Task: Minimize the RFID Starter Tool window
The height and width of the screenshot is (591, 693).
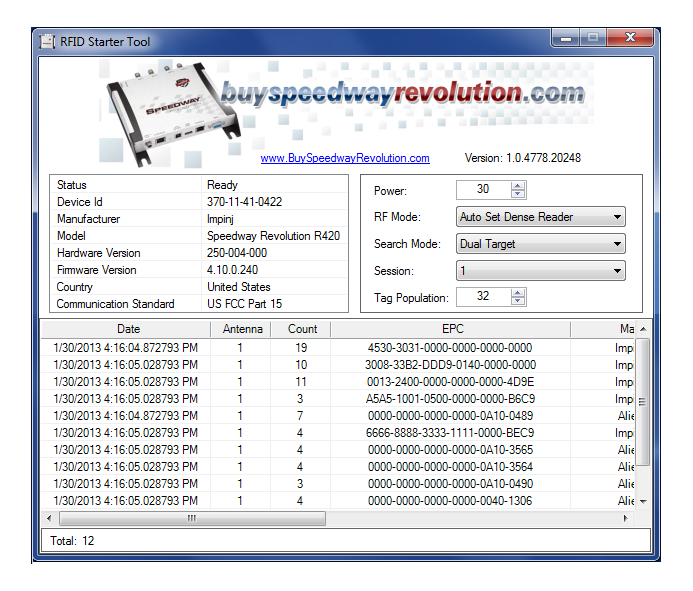Action: 566,38
